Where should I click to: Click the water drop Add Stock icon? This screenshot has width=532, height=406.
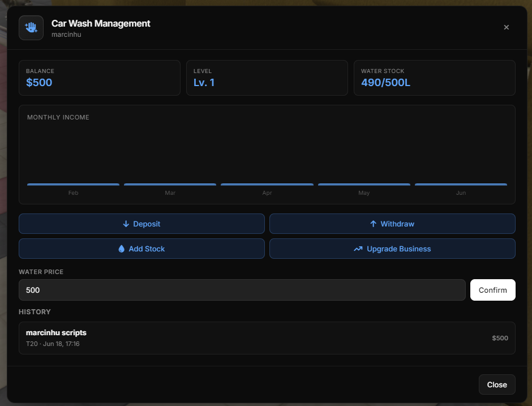(122, 249)
